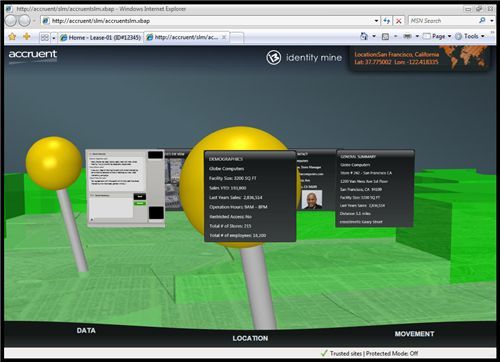
Task: Click the small yellow map pin sphere
Action: click(x=54, y=163)
